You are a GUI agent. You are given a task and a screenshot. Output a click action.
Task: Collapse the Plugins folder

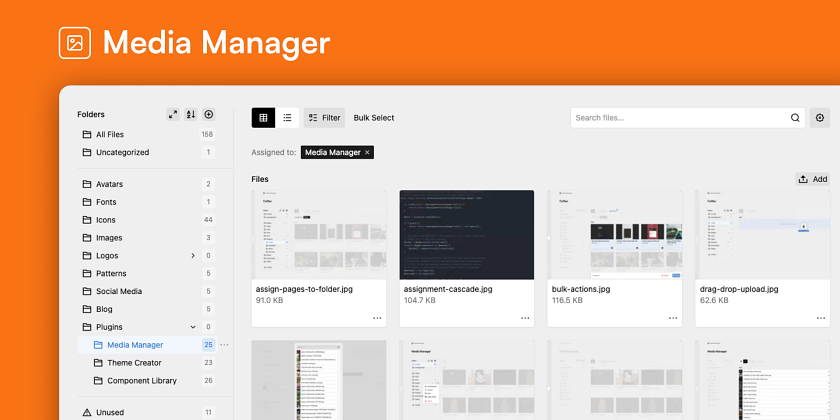click(193, 327)
